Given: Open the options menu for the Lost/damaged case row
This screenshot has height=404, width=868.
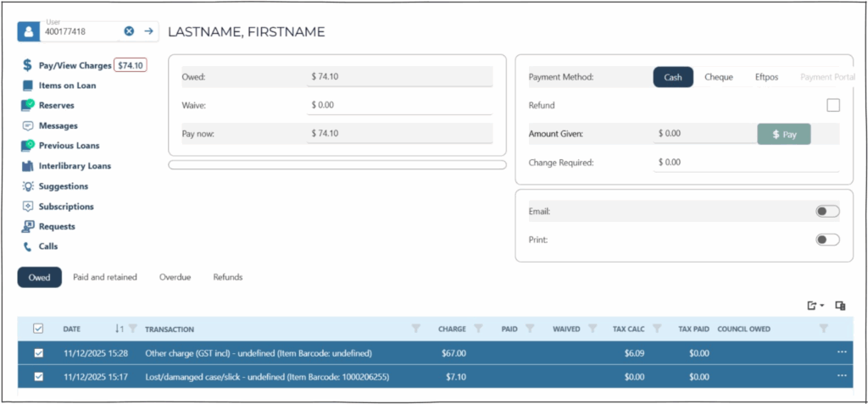Looking at the screenshot, I should click(841, 375).
